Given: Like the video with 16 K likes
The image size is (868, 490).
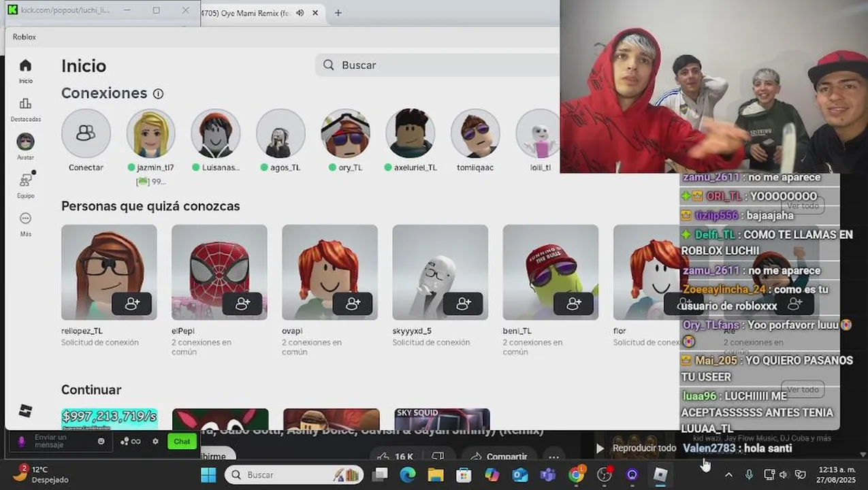Looking at the screenshot, I should point(394,456).
